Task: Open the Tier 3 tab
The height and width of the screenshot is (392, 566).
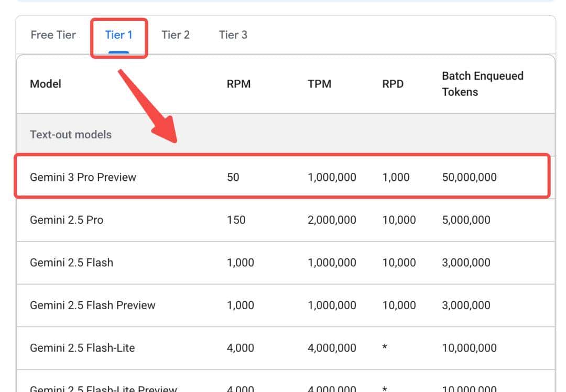Action: [x=233, y=35]
